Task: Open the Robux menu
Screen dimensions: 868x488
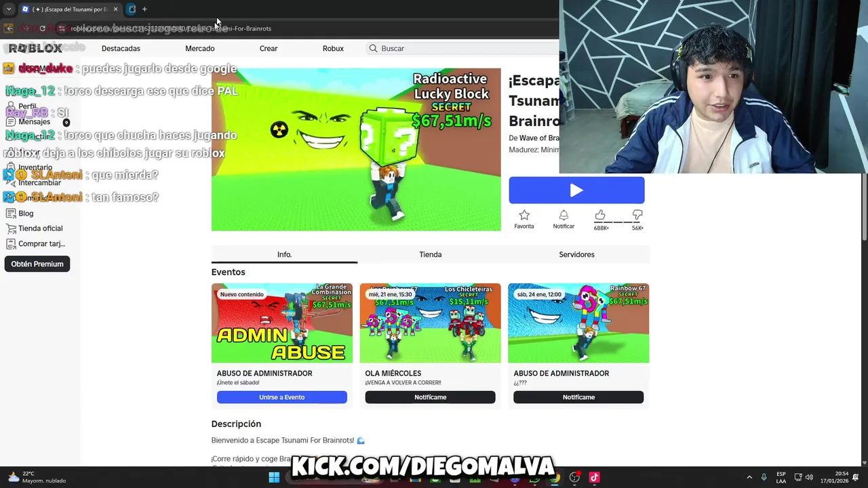Action: (333, 48)
